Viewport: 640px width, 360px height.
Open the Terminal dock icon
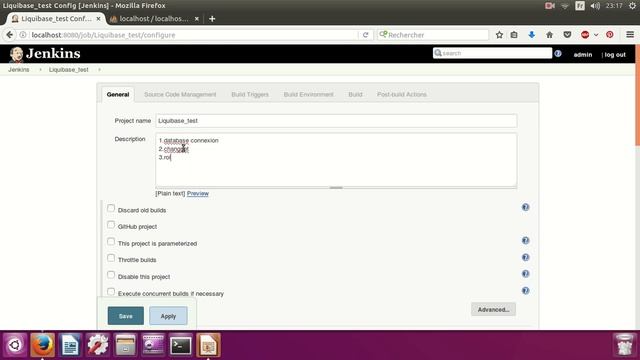(180, 345)
